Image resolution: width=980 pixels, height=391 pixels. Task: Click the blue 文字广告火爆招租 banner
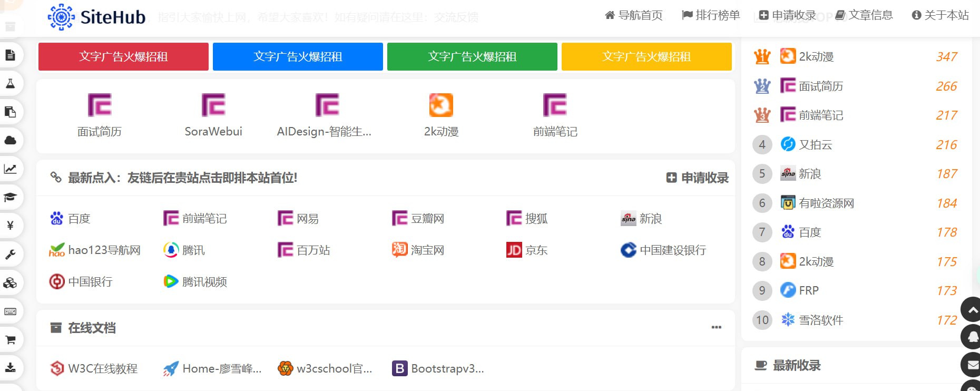click(x=298, y=56)
